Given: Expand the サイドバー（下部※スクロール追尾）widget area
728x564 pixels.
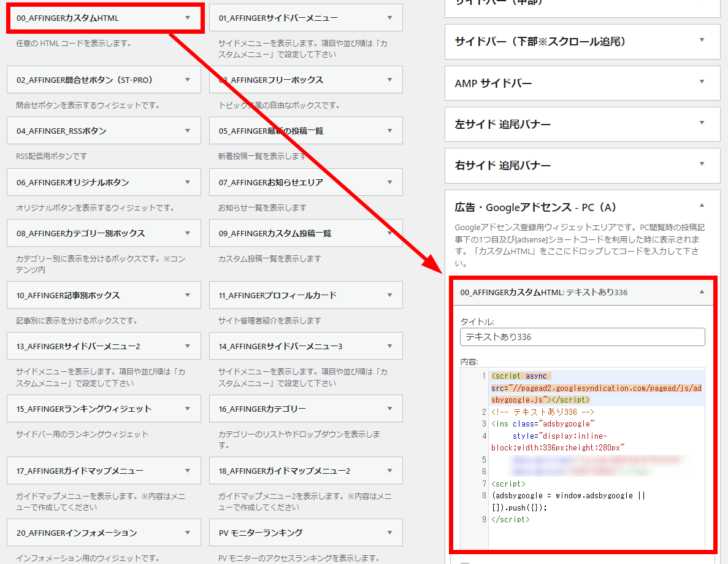Looking at the screenshot, I should click(x=582, y=42).
